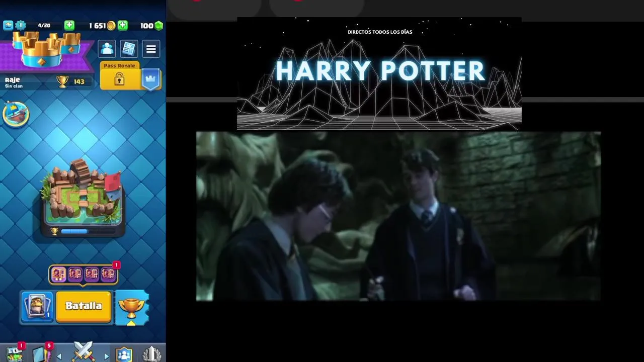Start a match with Batalla button

click(84, 306)
